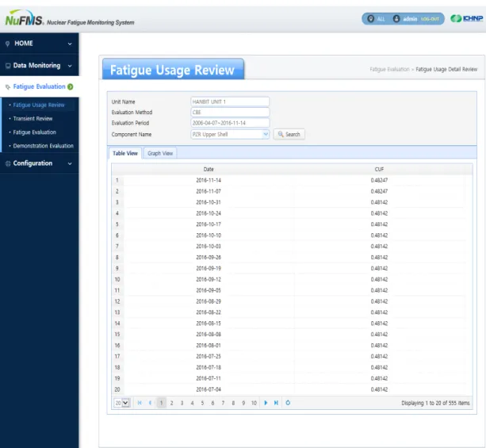Go to page 2 in pager
Image resolution: width=486 pixels, height=448 pixels.
coord(171,403)
